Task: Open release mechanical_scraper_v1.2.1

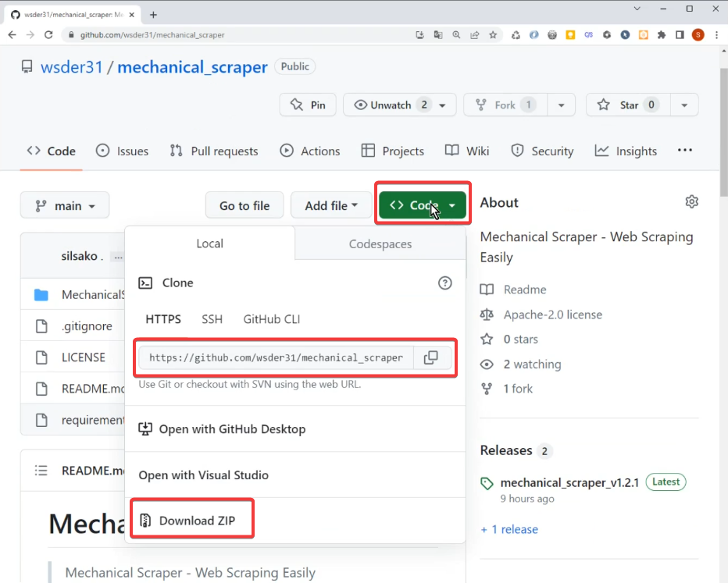Action: (569, 482)
